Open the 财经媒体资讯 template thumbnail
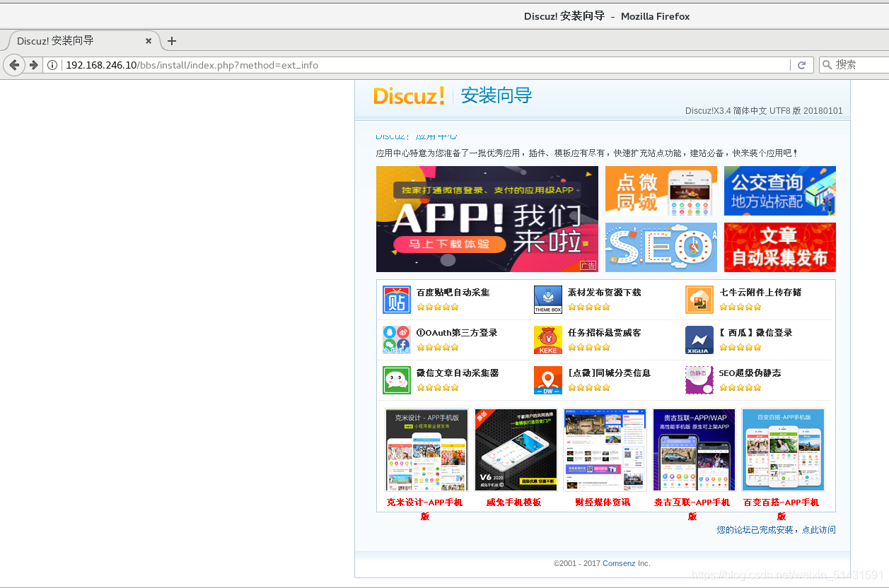The width and height of the screenshot is (889, 588). [605, 449]
